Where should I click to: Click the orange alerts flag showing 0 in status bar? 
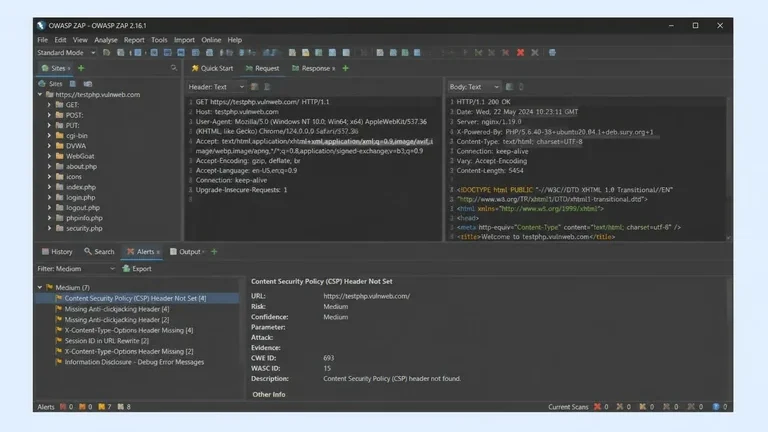pos(82,407)
